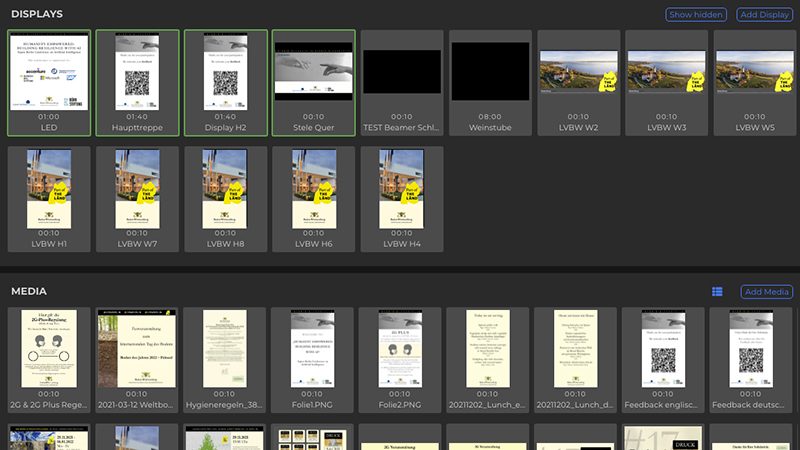This screenshot has width=800, height=450.
Task: Select the LED display
Action: [x=49, y=80]
